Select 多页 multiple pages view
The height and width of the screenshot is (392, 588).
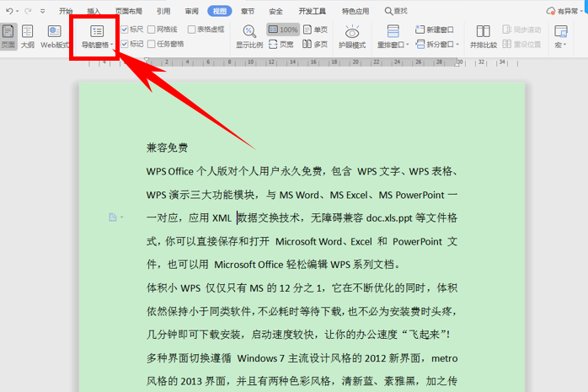click(315, 45)
